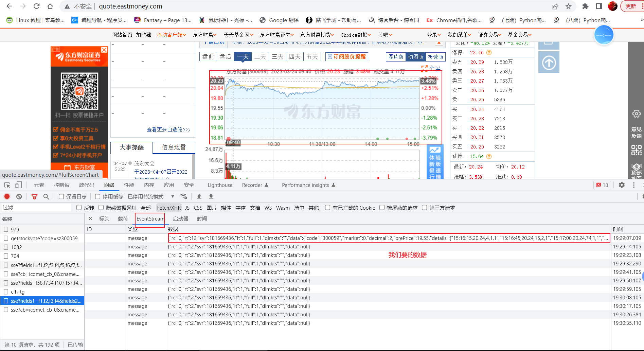
Task: Bookmark this page with the star icon
Action: (569, 6)
